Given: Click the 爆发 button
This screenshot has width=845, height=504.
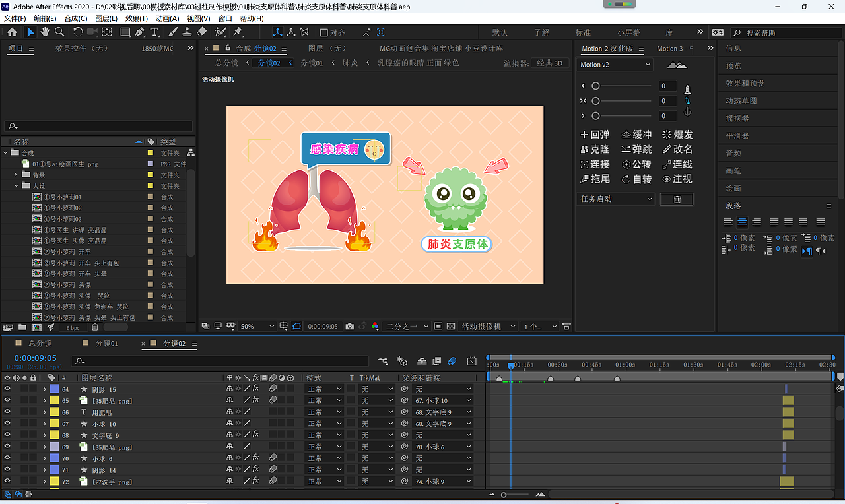Looking at the screenshot, I should pos(677,135).
